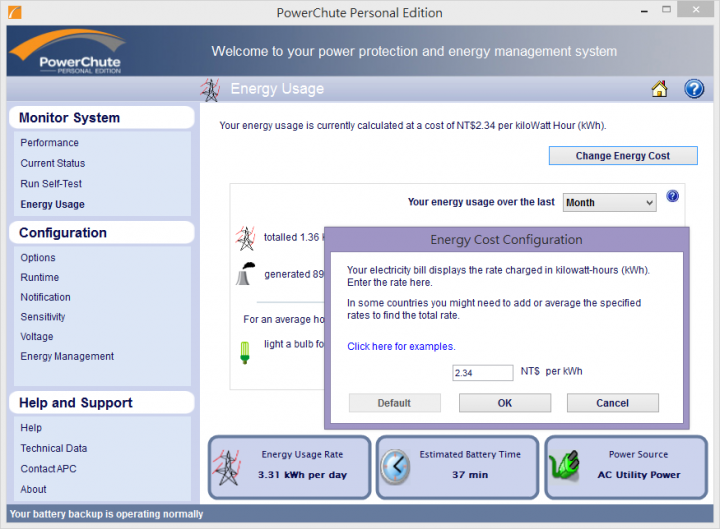Open Voltage settings
Image resolution: width=720 pixels, height=529 pixels.
37,337
